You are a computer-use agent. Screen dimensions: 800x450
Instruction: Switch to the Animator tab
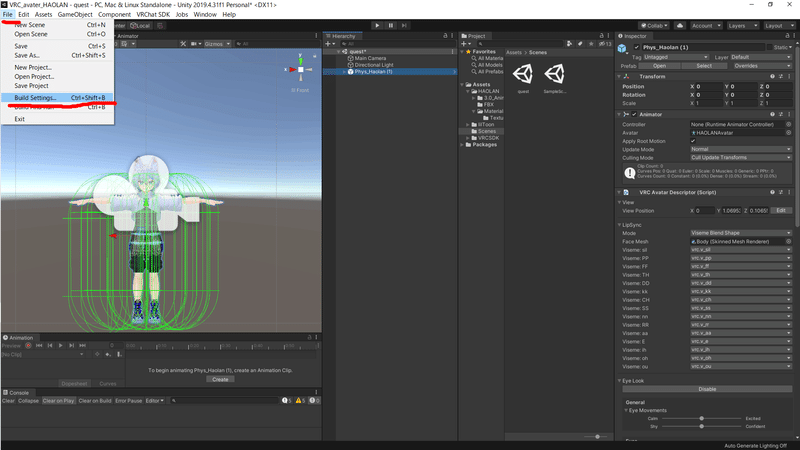(x=128, y=36)
